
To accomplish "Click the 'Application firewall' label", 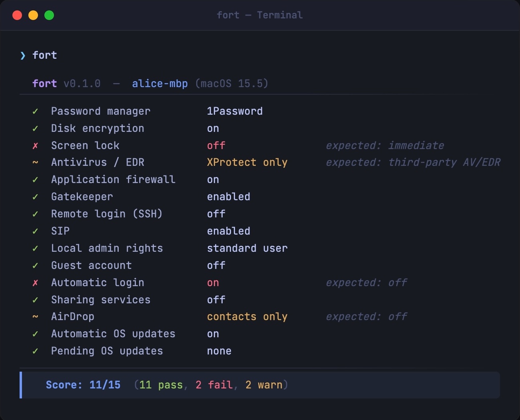I will (113, 179).
